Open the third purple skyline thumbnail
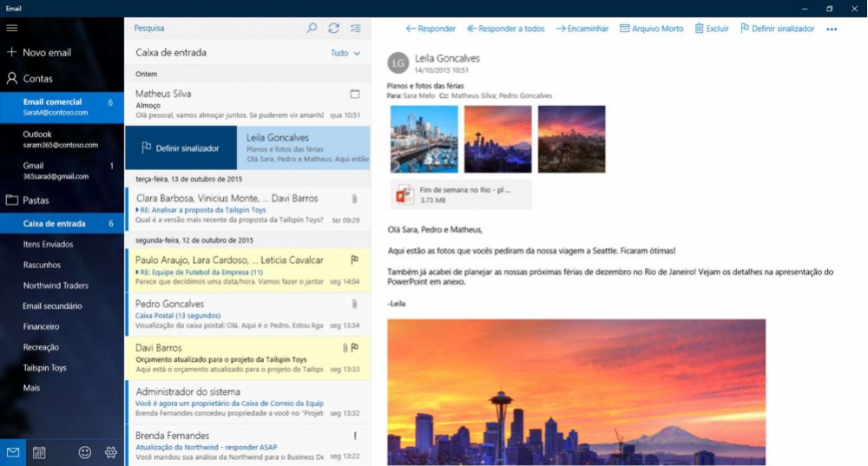This screenshot has width=868, height=466. (x=571, y=139)
